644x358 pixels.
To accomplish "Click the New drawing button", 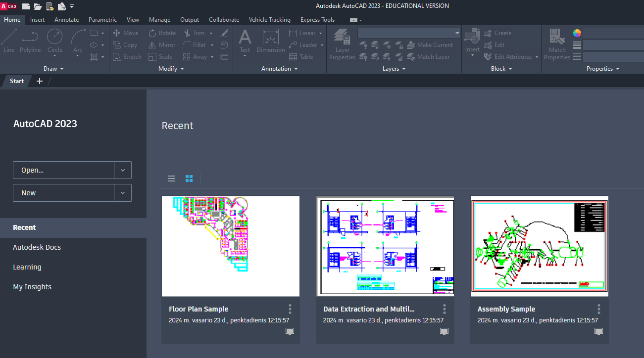I will point(63,193).
